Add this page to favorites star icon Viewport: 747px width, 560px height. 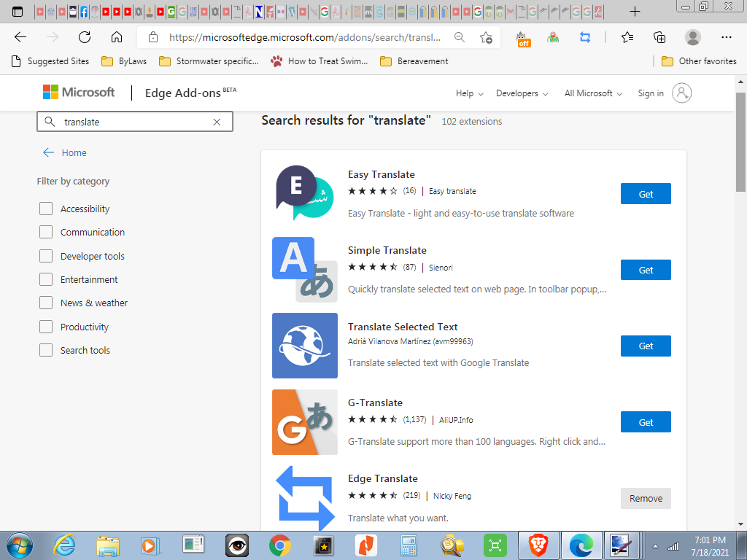pos(486,37)
